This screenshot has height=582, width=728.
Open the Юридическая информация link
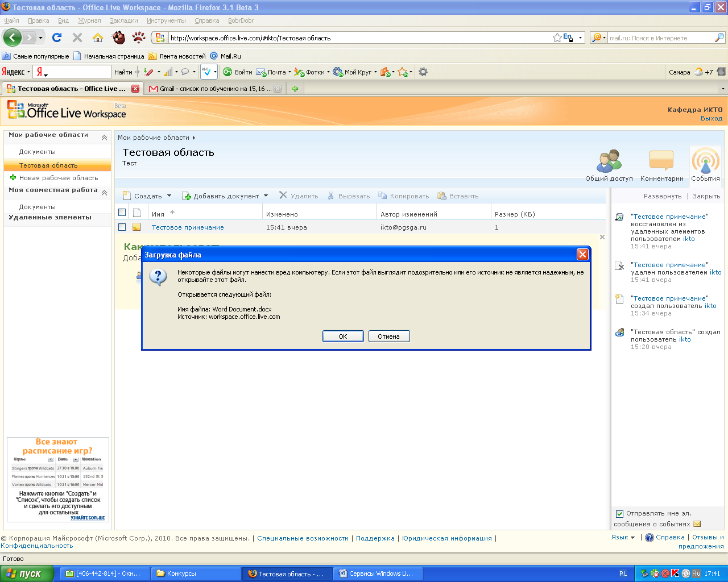tap(447, 538)
